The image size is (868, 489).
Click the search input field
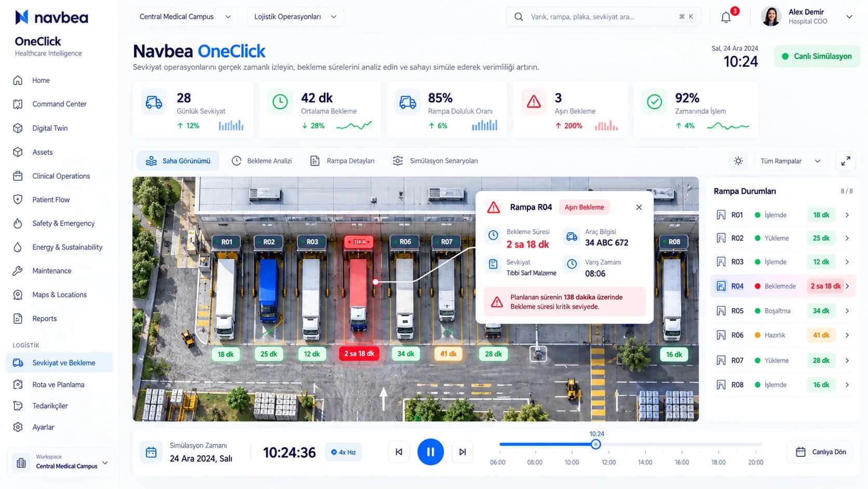(x=603, y=17)
